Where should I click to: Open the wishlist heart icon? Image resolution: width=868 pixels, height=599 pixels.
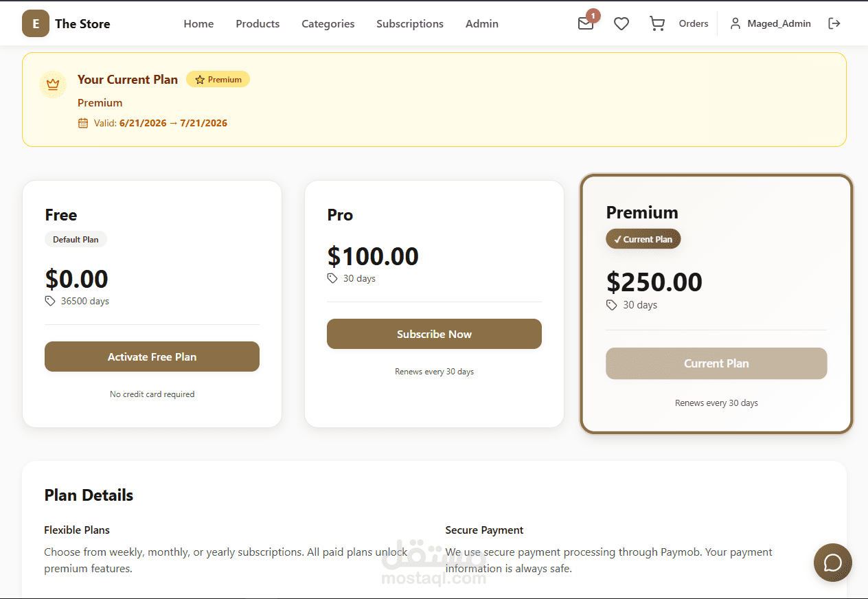pyautogui.click(x=621, y=24)
